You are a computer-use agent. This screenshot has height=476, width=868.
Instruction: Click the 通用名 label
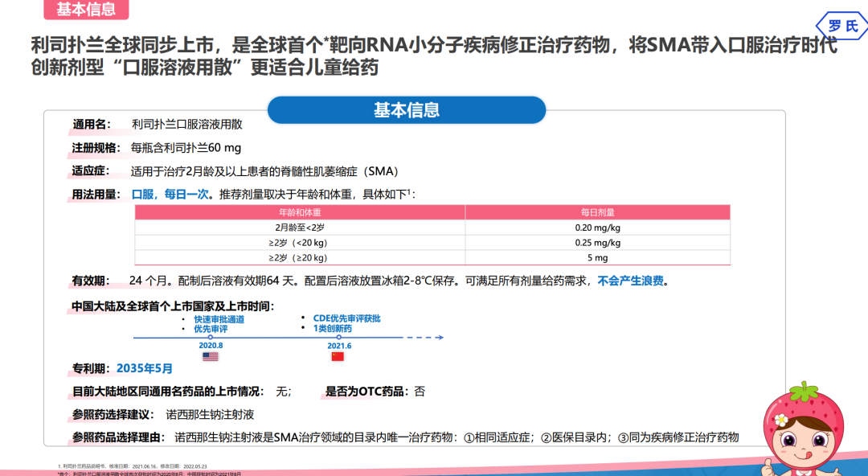click(x=92, y=124)
